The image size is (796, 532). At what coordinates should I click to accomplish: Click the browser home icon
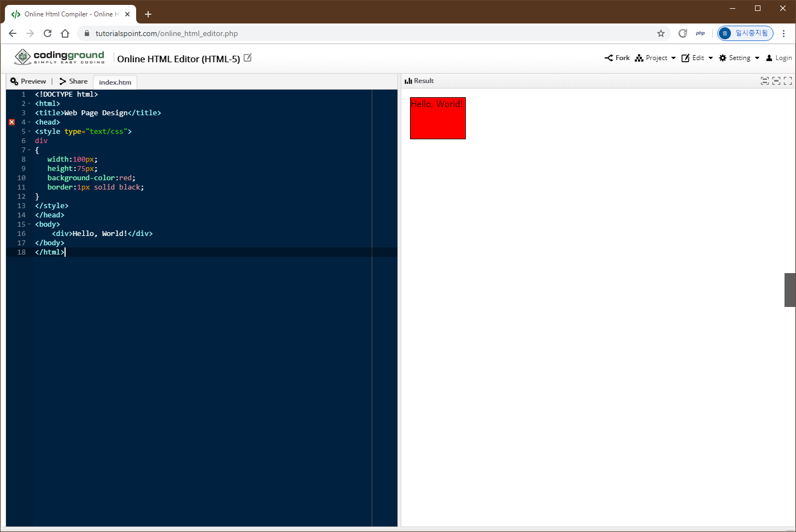pos(65,33)
